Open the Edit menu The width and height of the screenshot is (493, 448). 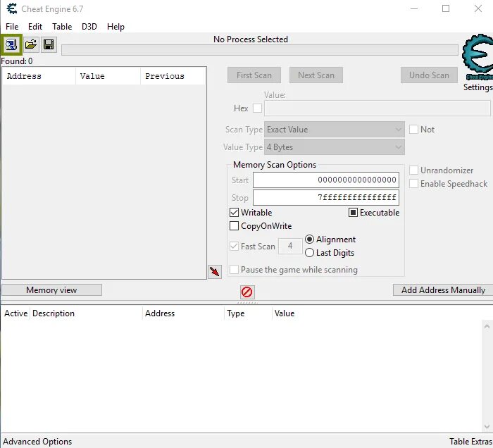[x=35, y=27]
